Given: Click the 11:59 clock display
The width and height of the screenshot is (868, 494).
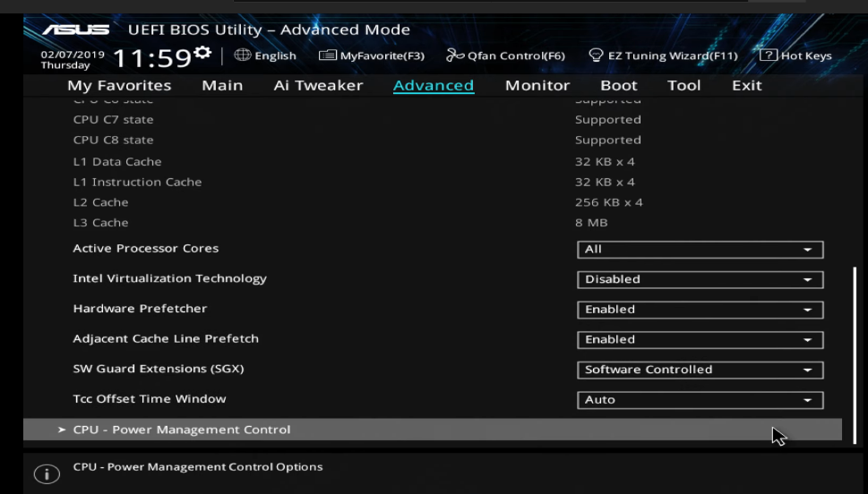Looking at the screenshot, I should point(151,57).
